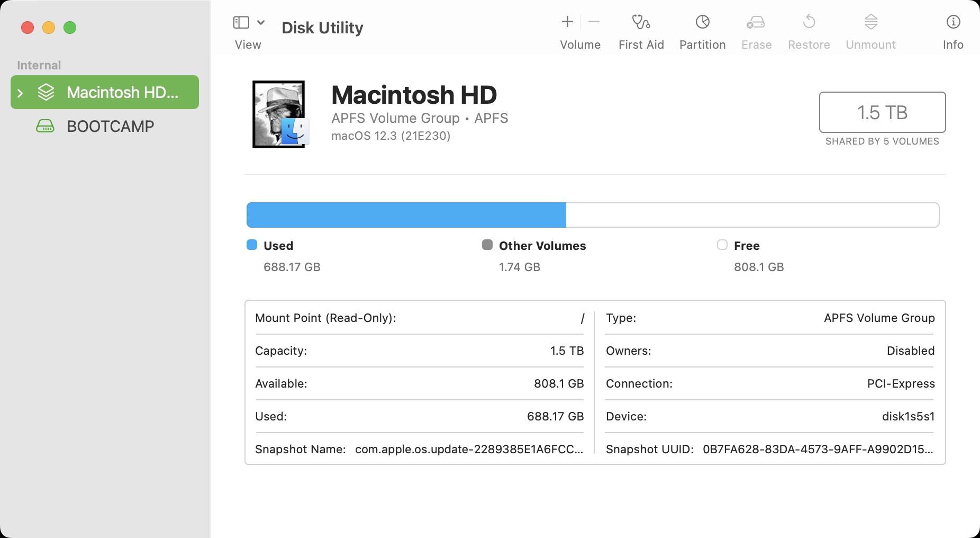Click the sidebar View icon
The image size is (980, 538).
(241, 22)
